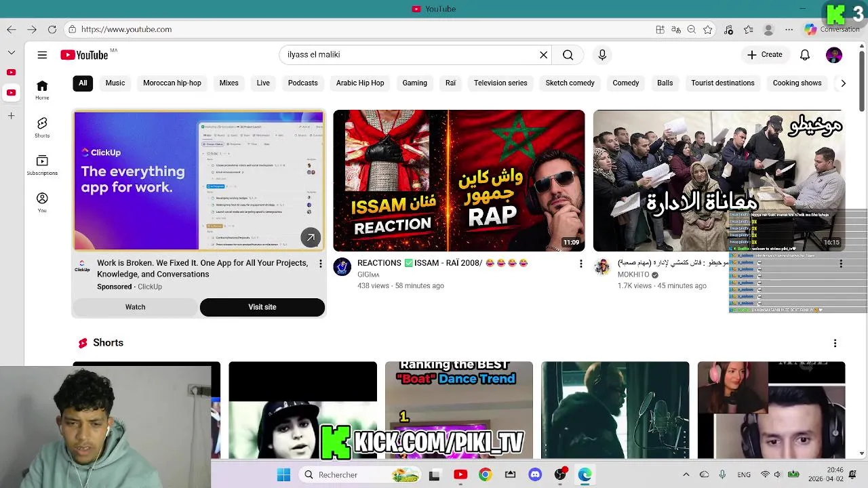Open the You page in the sidebar
Image resolution: width=868 pixels, height=488 pixels.
pyautogui.click(x=42, y=202)
